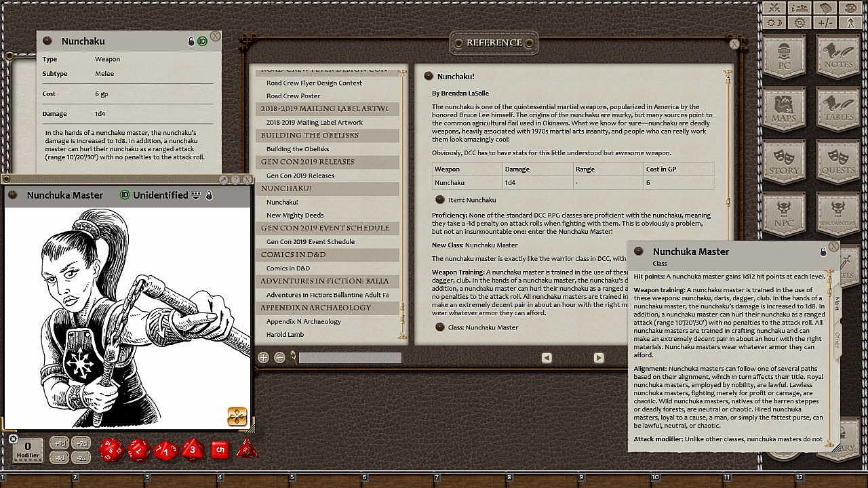Toggle the ID status on the Nunchaku item
868x488 pixels.
[x=202, y=41]
